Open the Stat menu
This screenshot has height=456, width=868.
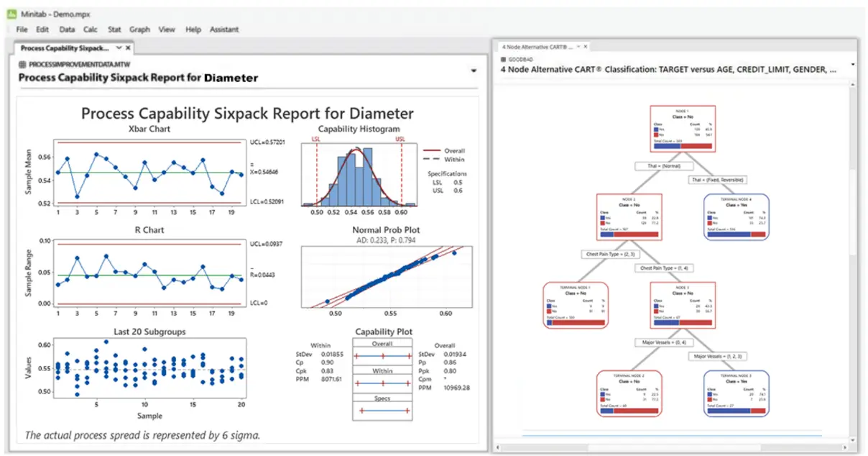tap(114, 29)
